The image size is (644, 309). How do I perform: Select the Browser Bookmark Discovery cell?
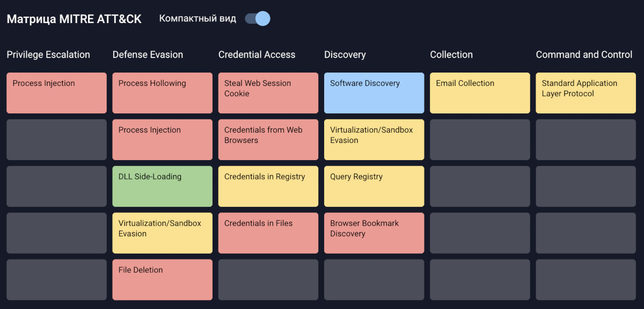374,233
